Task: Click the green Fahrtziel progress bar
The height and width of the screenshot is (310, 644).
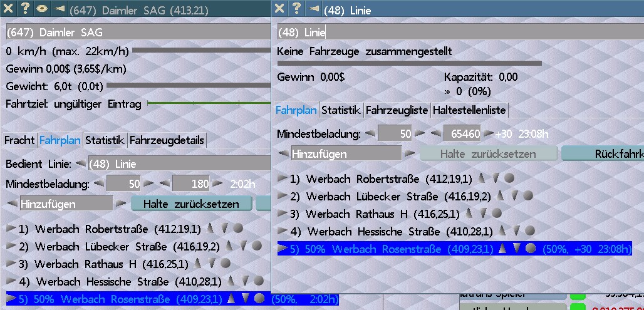Action: pyautogui.click(x=208, y=103)
